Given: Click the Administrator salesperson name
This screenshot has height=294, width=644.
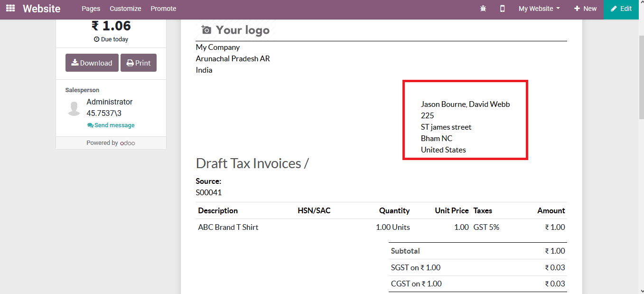Looking at the screenshot, I should pos(110,102).
